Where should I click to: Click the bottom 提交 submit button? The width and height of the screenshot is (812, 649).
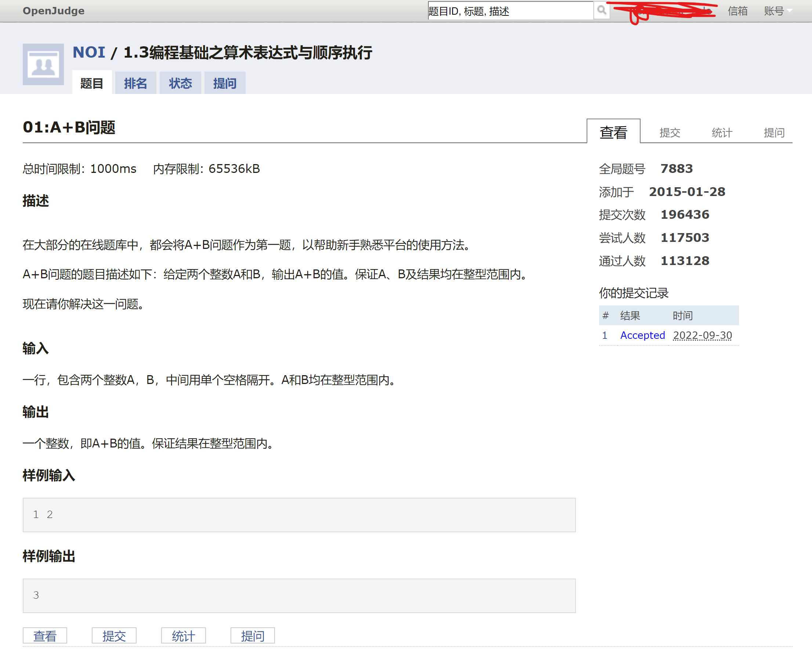114,636
